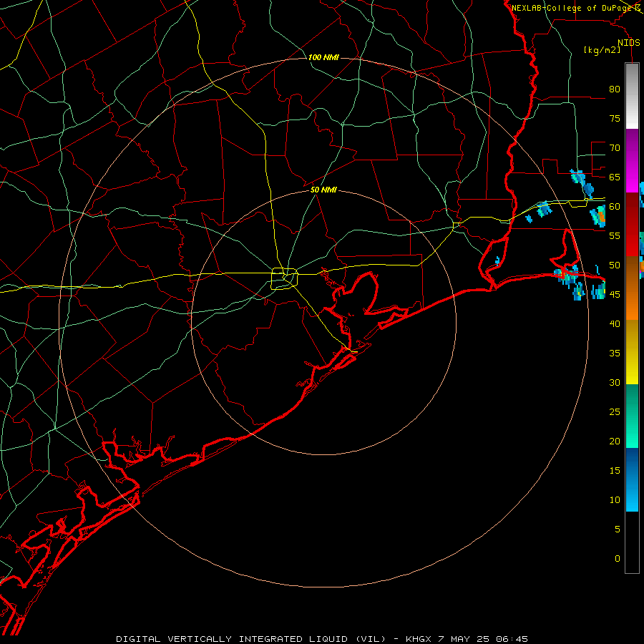
Task: Click the radar echo with orange core near 60 label
Action: 597,216
